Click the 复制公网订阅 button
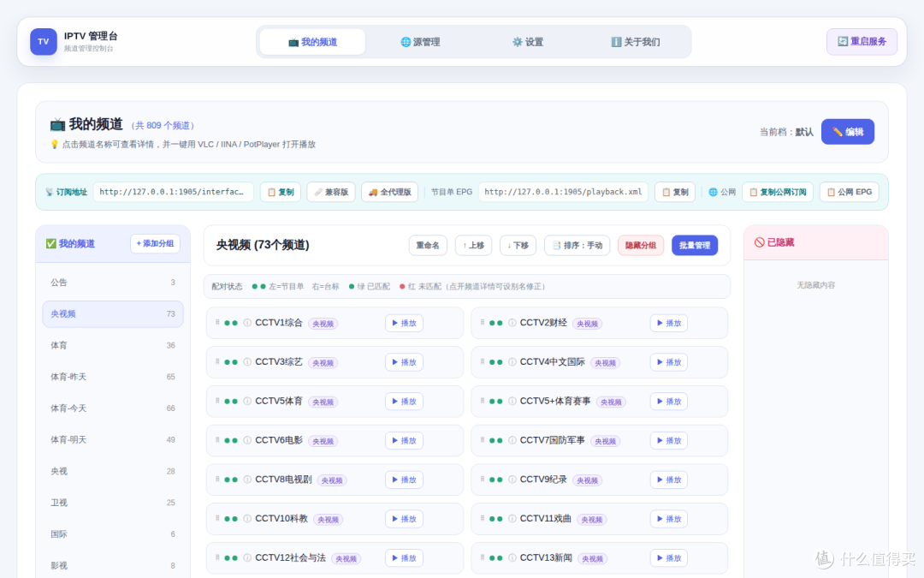The image size is (924, 578). [x=777, y=193]
